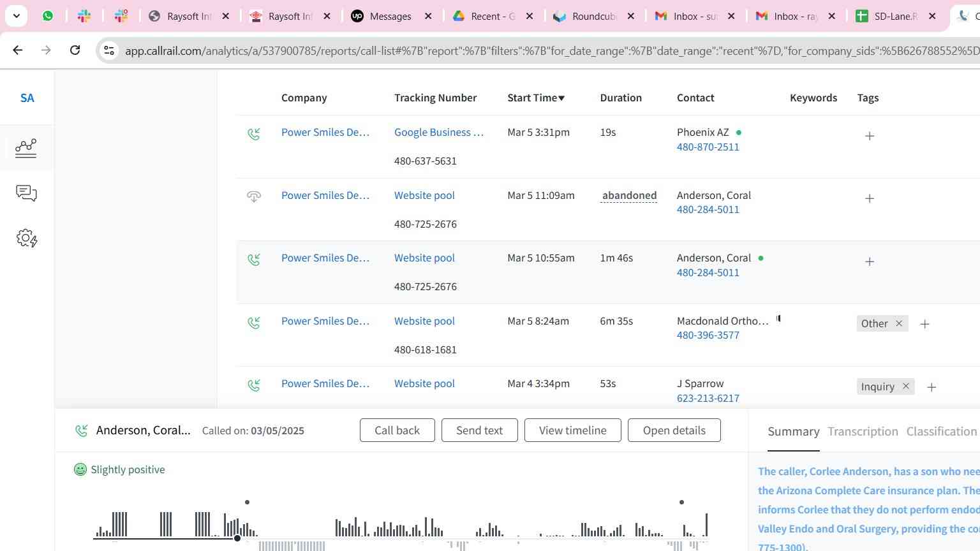Reload the page with refresh icon
The width and height of the screenshot is (980, 551).
click(x=75, y=50)
